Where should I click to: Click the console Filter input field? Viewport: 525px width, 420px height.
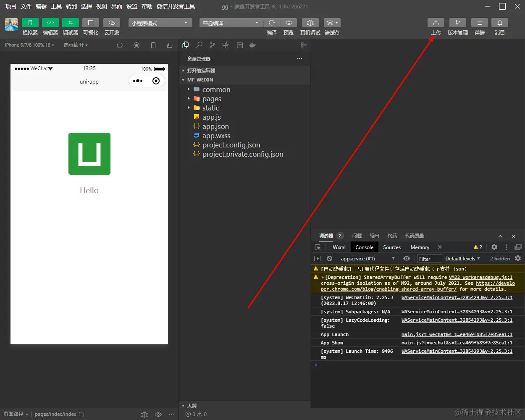point(429,259)
